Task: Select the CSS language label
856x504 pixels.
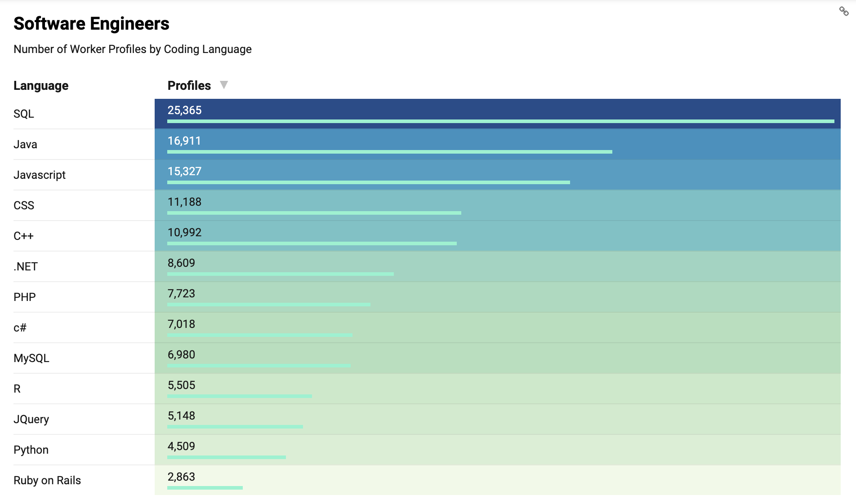Action: 24,206
